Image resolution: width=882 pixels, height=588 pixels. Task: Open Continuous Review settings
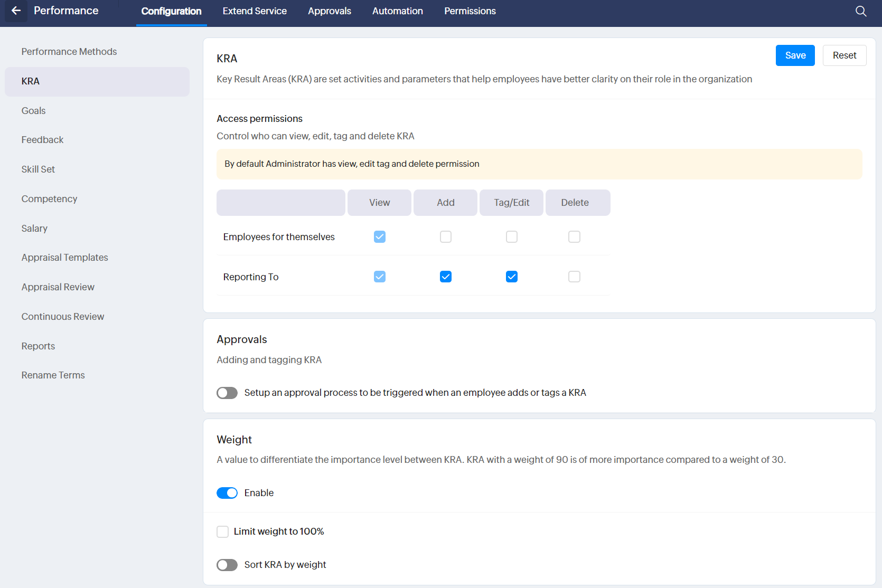[x=63, y=317]
